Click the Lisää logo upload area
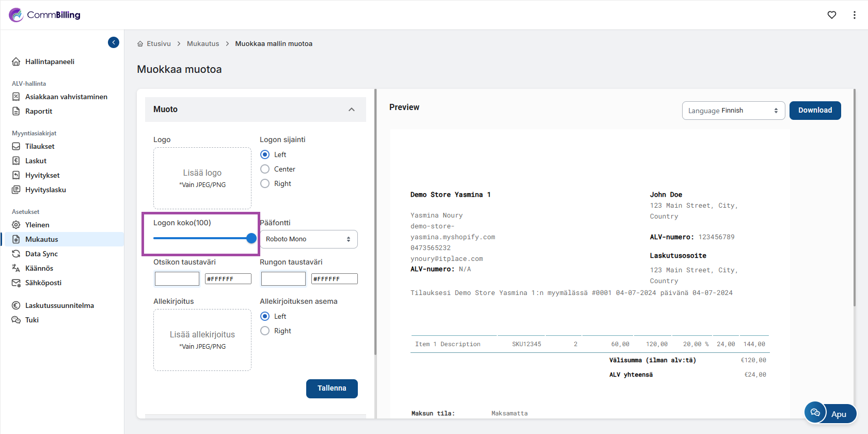Image resolution: width=868 pixels, height=434 pixels. click(x=202, y=178)
